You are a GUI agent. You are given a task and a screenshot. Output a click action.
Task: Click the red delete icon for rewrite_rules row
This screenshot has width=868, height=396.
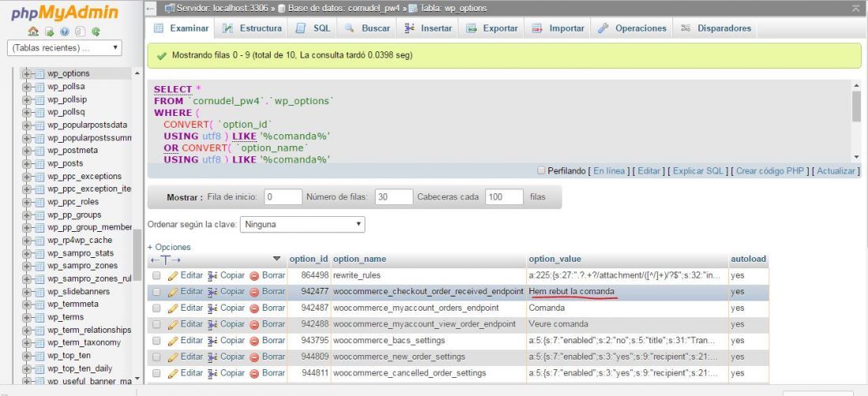254,275
